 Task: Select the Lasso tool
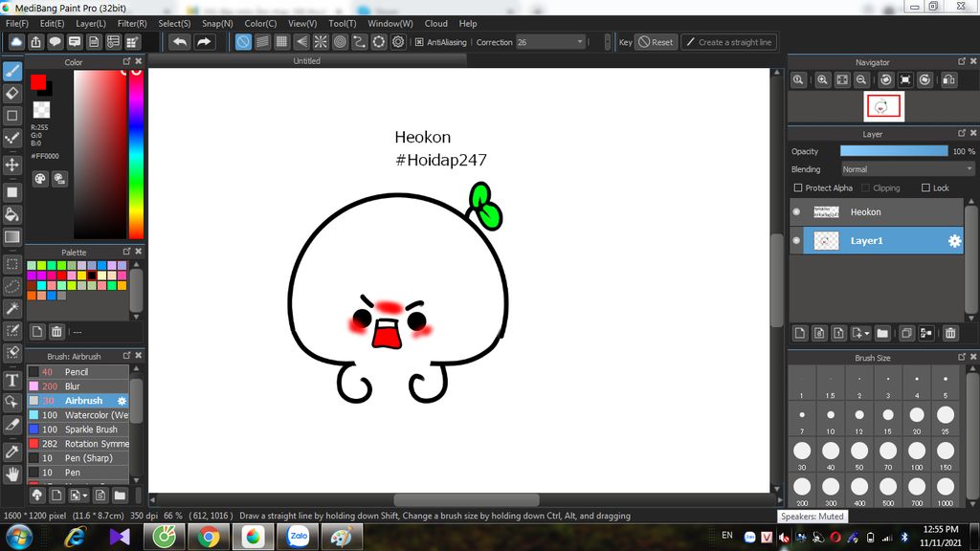point(11,286)
